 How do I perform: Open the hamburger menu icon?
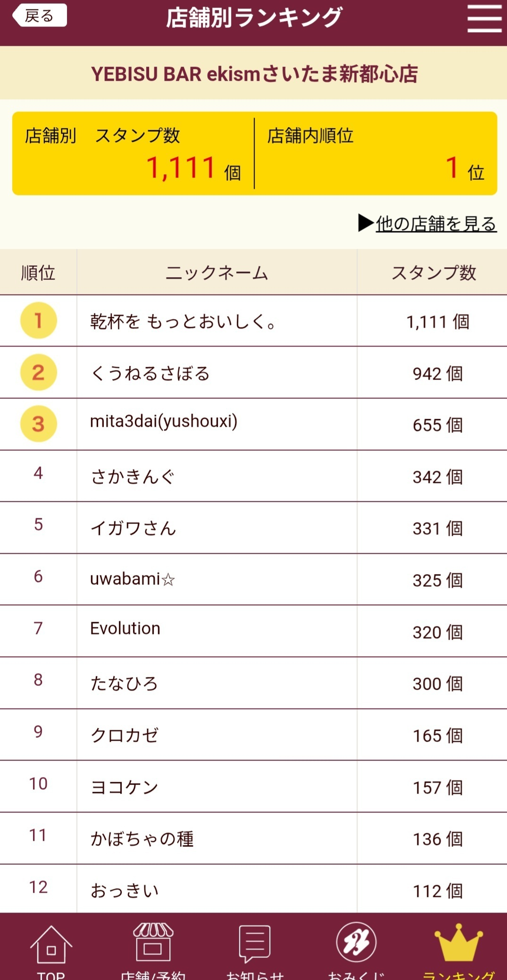(484, 18)
